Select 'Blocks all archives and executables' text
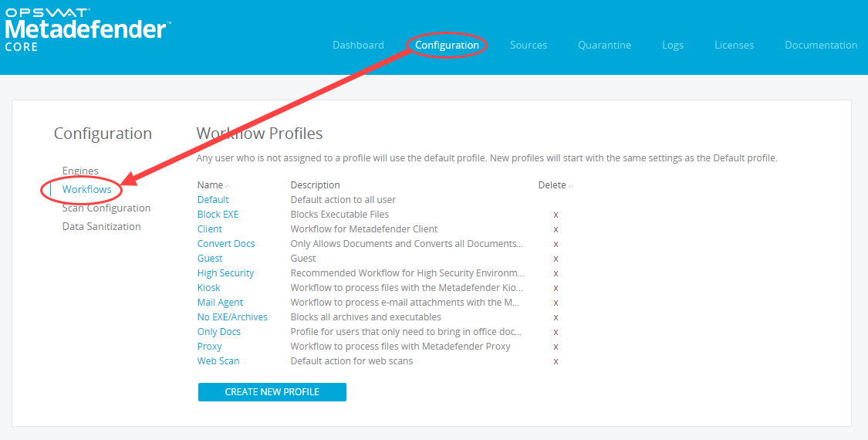This screenshot has width=868, height=440. tap(366, 317)
